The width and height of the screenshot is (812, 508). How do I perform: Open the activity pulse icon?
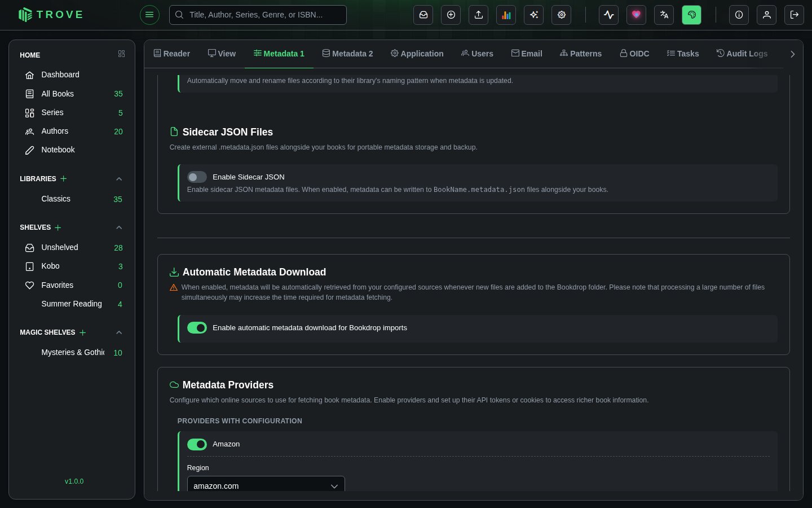pos(609,15)
